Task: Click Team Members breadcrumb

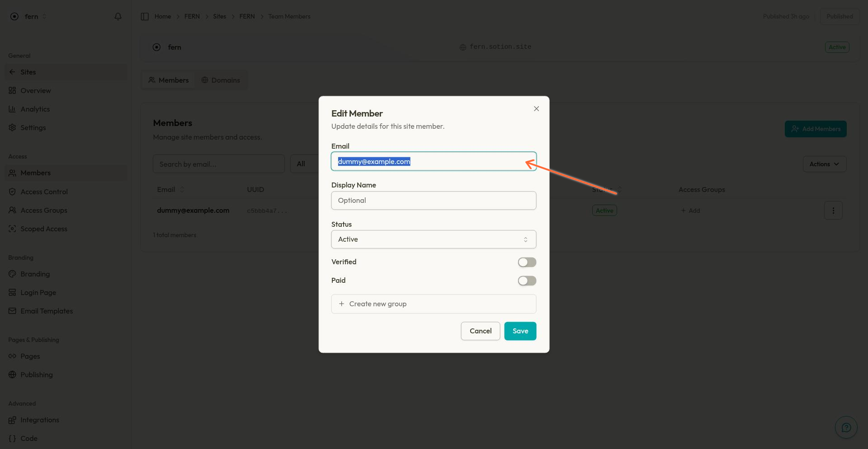Action: pos(289,16)
